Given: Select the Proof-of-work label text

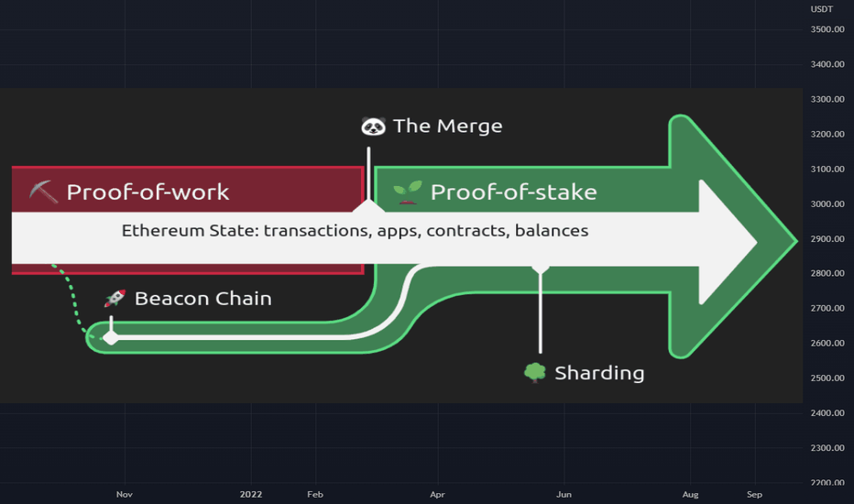Looking at the screenshot, I should click(x=148, y=192).
